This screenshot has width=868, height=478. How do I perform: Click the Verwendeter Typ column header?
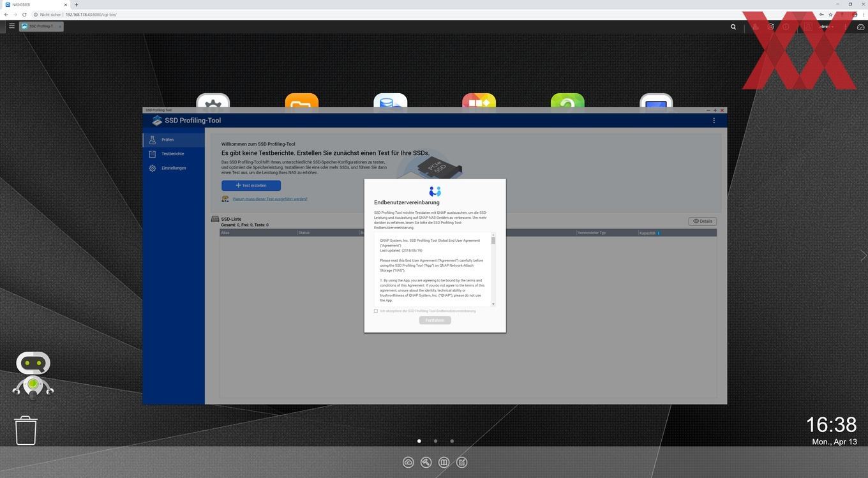(607, 233)
